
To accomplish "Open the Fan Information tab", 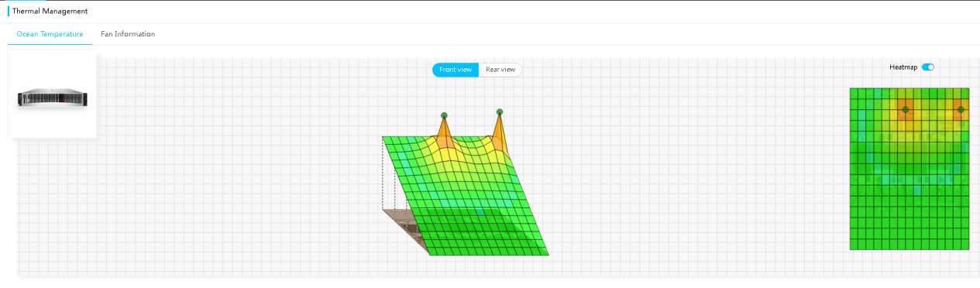I will pos(128,34).
